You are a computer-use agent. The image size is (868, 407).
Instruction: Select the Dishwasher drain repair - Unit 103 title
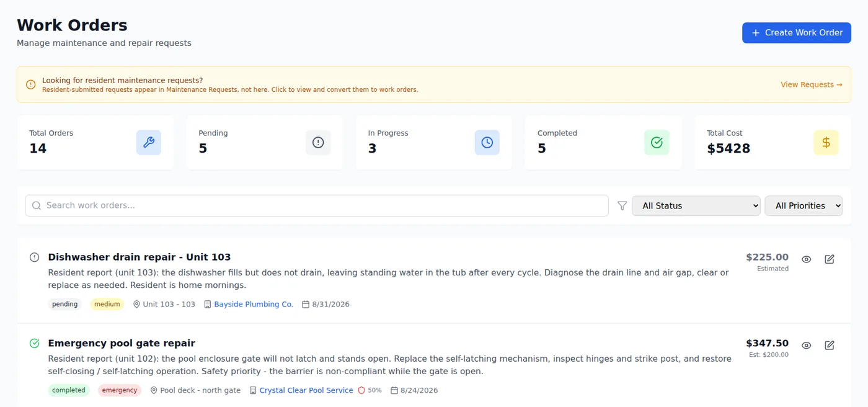pos(139,257)
